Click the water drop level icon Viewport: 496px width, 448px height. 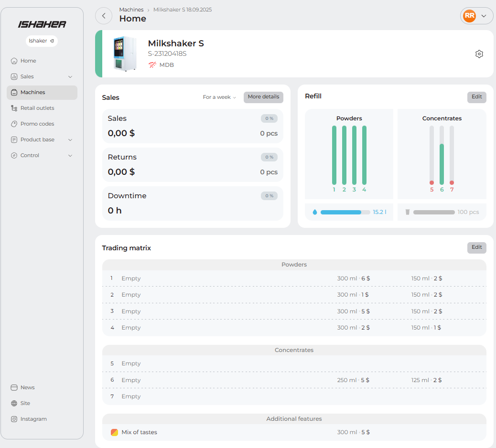[314, 212]
